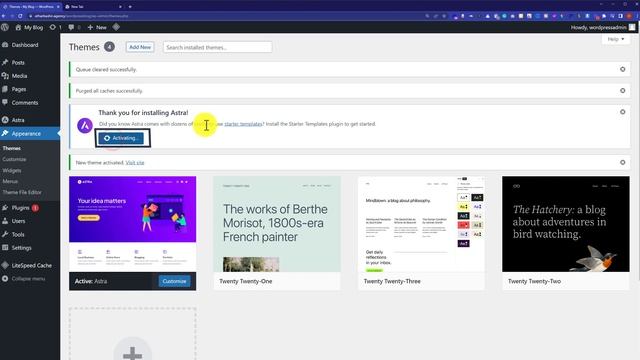Open Media in the sidebar
The width and height of the screenshot is (640, 360).
pos(19,76)
